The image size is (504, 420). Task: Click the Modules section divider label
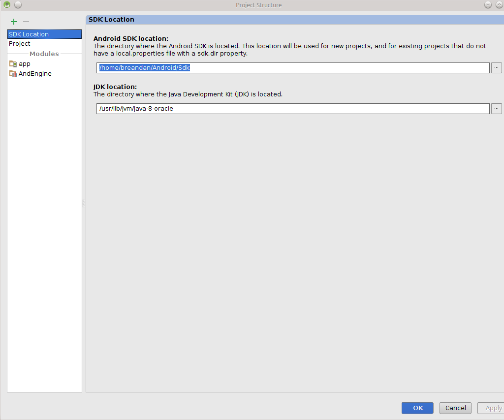point(45,54)
